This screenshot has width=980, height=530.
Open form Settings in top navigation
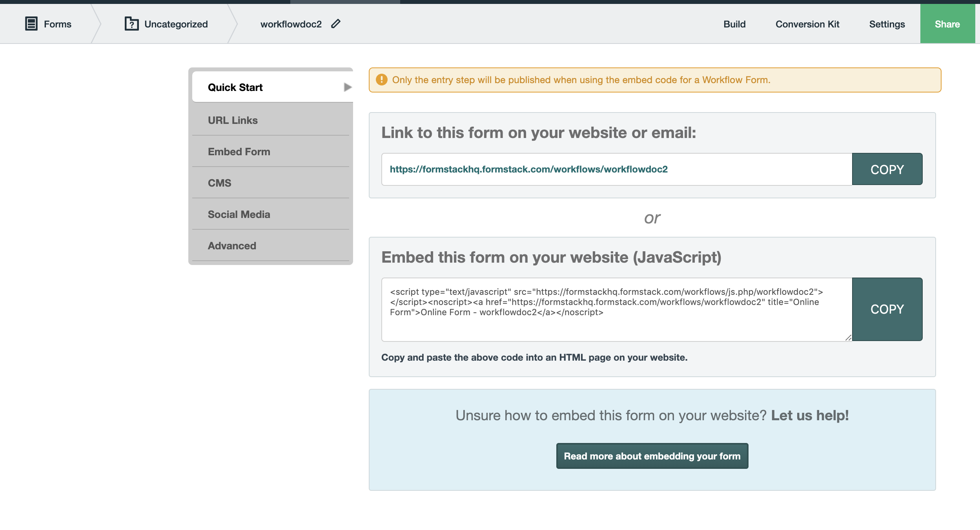[887, 24]
